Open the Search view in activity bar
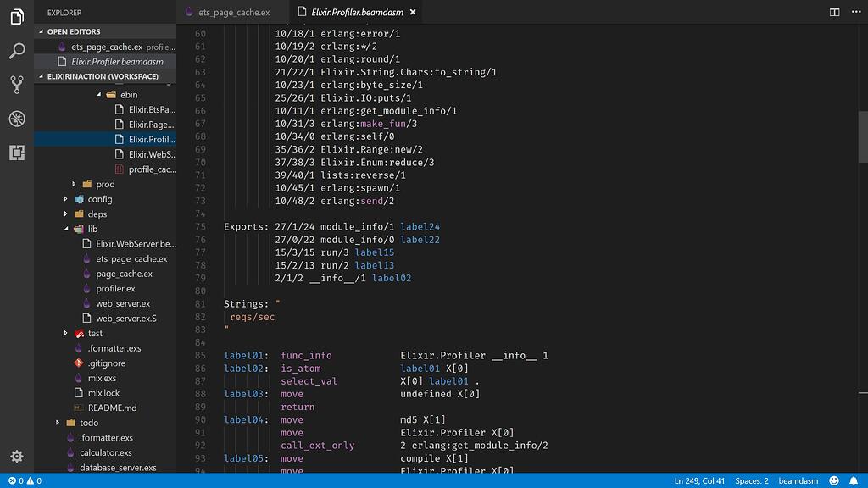The image size is (868, 488). coord(17,51)
